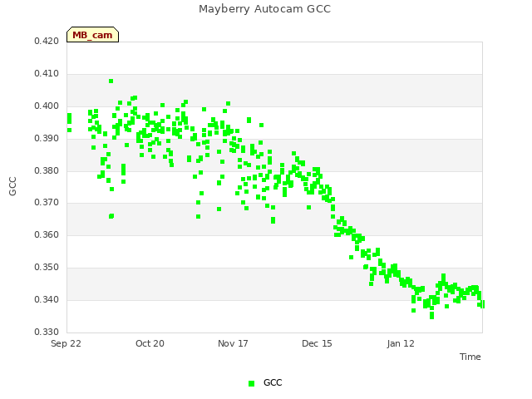The height and width of the screenshot is (399, 532).
Task: Click the vertical GCC axis title
Action: point(12,186)
